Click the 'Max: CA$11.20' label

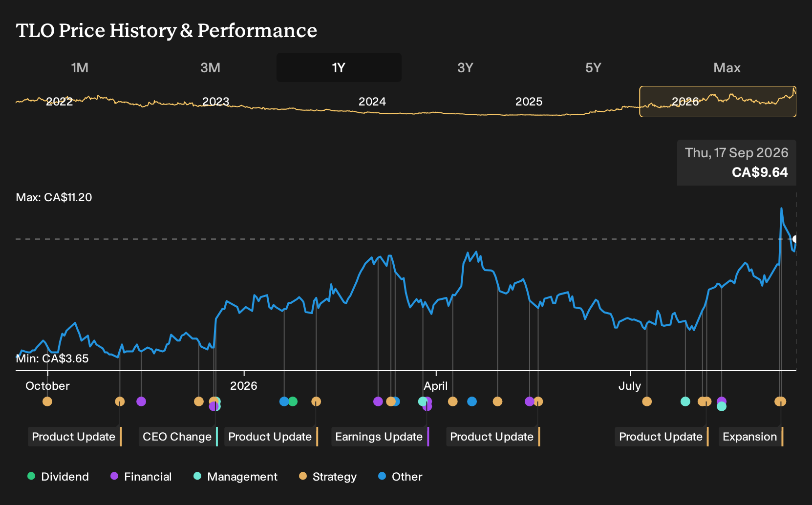pos(54,197)
